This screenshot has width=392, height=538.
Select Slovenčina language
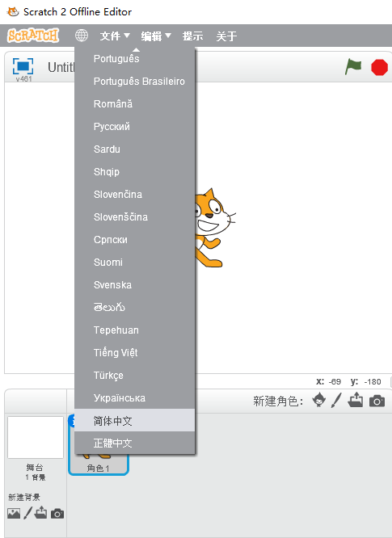coord(134,194)
